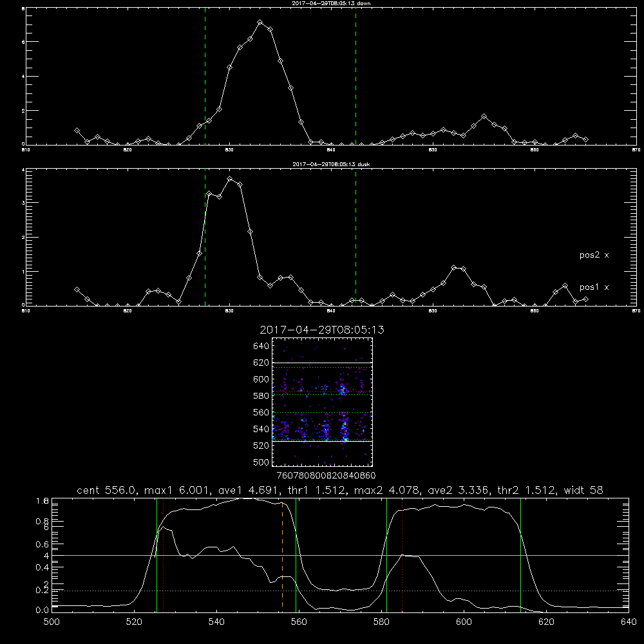Screen dimensions: 644x644
Task: Click the dawn plot secondary peak diamond near 855
Action: 484,117
